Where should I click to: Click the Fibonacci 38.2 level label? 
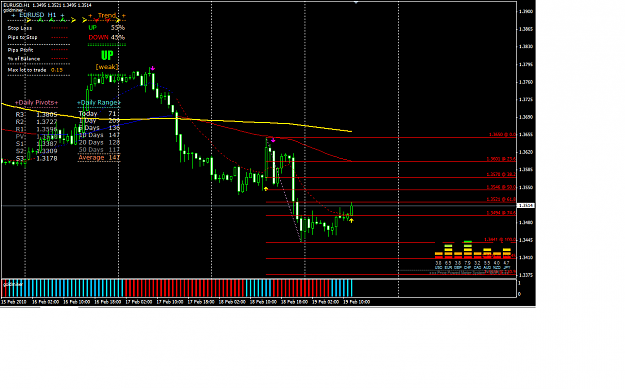pyautogui.click(x=501, y=175)
